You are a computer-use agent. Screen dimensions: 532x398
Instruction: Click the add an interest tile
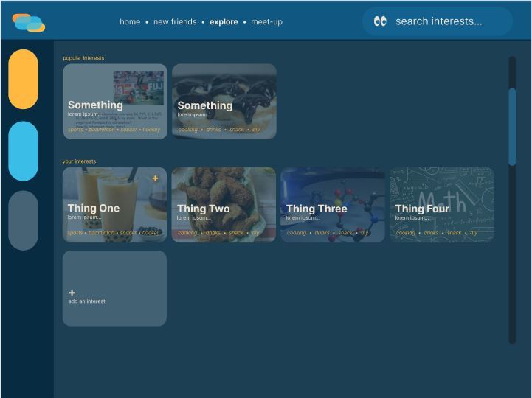tap(114, 288)
